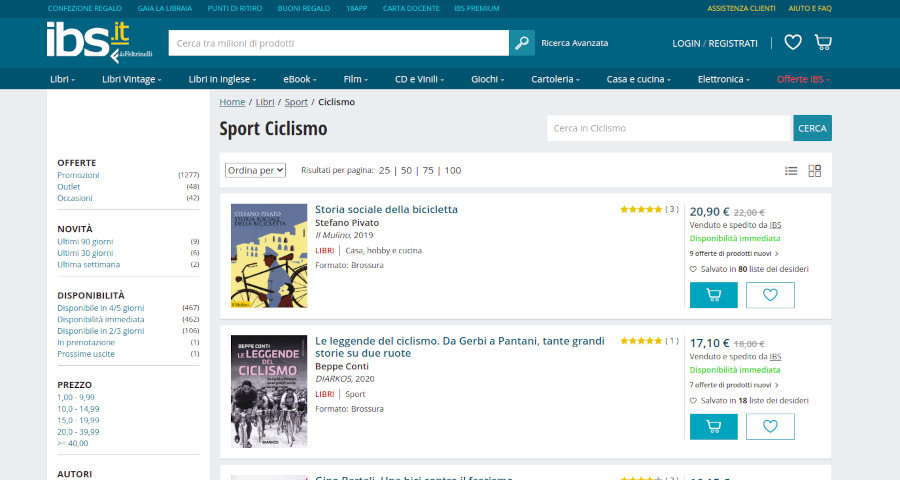Filter by Disponibilità immediata
Viewport: 900px width, 480px height.
click(100, 319)
